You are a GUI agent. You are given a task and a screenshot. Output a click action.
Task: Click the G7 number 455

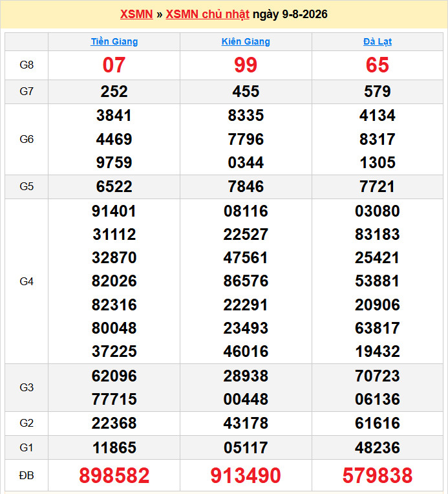coord(246,91)
